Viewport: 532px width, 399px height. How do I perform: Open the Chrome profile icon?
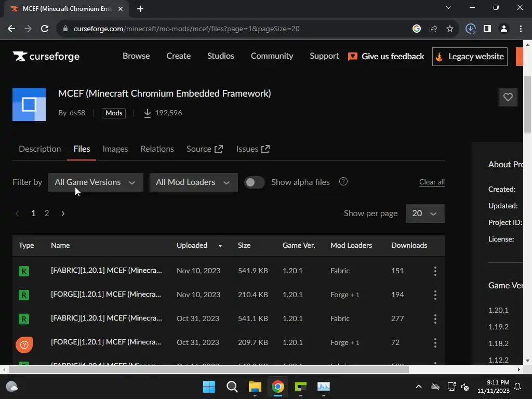click(504, 29)
